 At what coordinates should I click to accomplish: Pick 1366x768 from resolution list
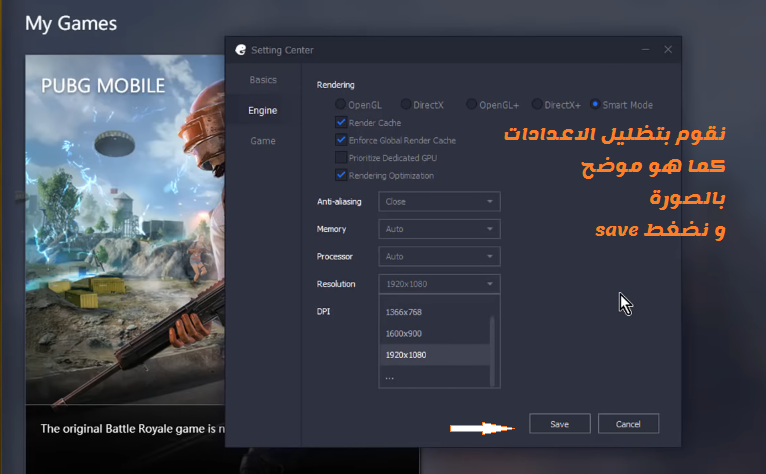434,312
